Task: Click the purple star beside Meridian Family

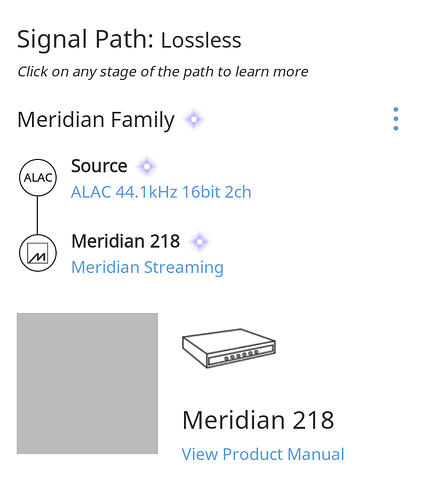Action: click(194, 119)
